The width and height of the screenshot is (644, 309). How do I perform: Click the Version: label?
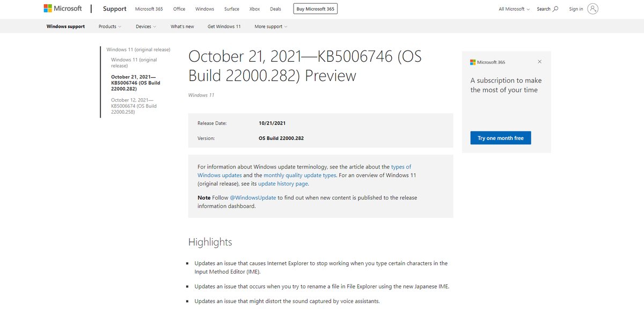(206, 138)
